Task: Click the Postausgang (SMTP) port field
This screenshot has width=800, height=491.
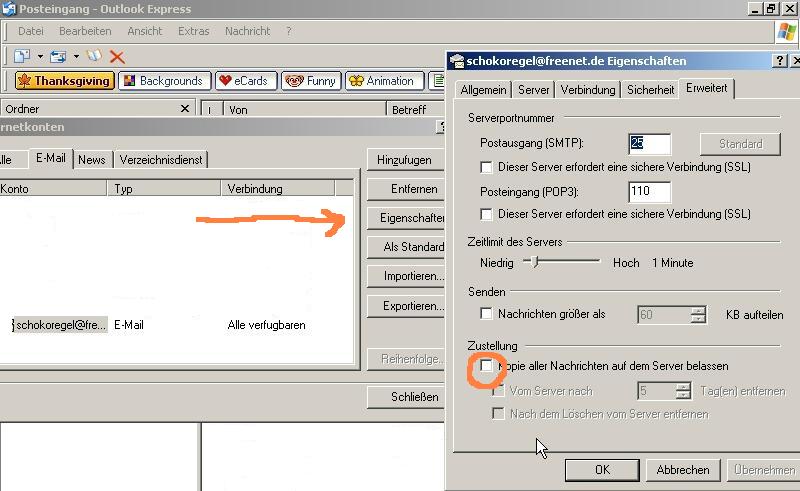Action: pos(649,143)
